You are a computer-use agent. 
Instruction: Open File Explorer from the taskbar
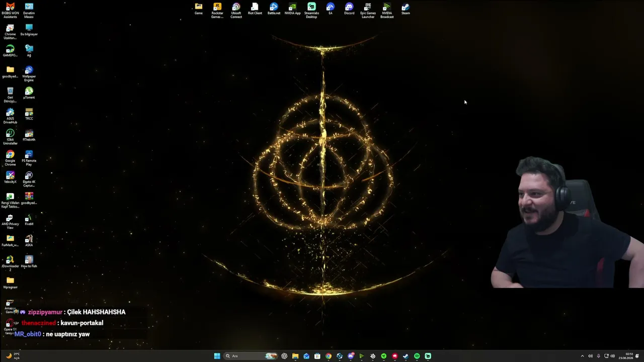[295, 356]
